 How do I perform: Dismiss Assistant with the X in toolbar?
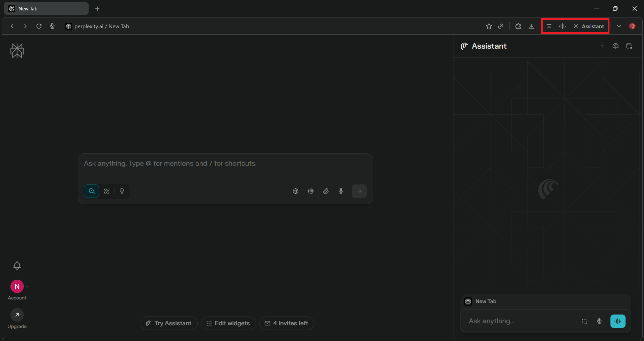click(x=575, y=26)
